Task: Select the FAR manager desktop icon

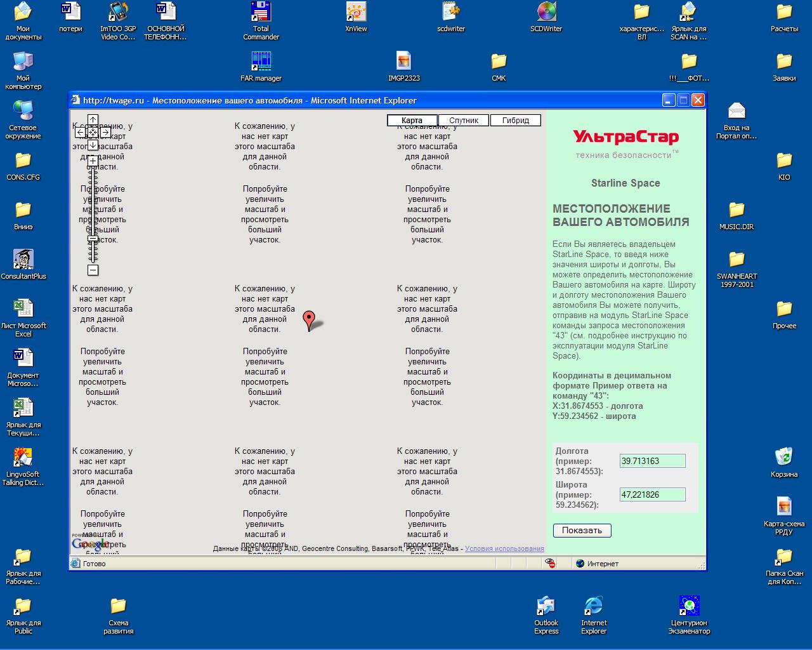Action: click(x=261, y=67)
